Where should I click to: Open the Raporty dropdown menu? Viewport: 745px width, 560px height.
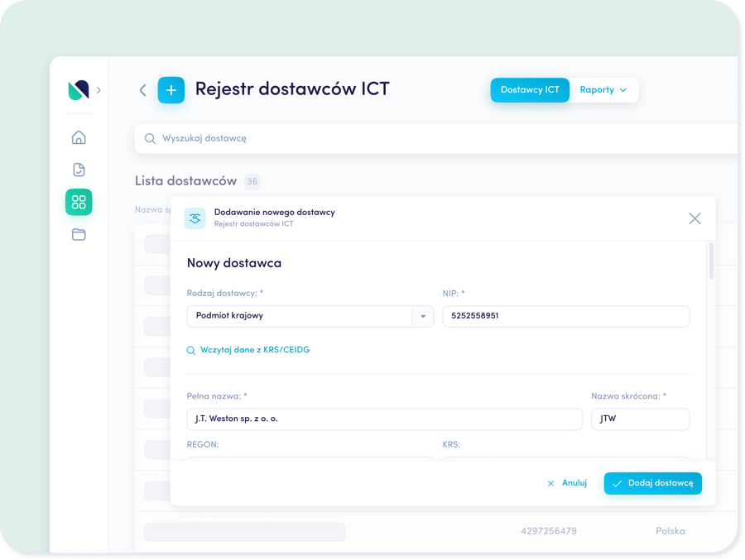(603, 90)
